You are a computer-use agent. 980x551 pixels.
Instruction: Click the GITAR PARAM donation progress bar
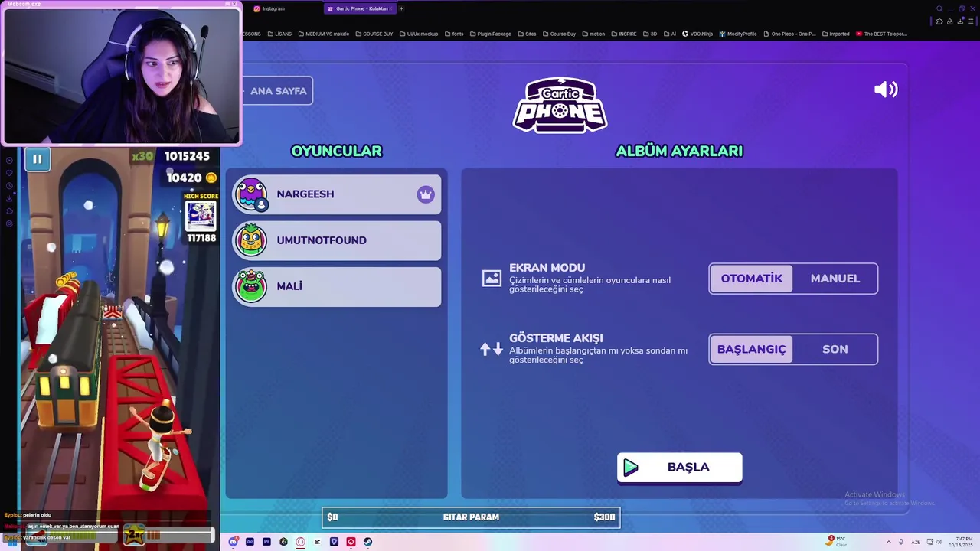(471, 517)
